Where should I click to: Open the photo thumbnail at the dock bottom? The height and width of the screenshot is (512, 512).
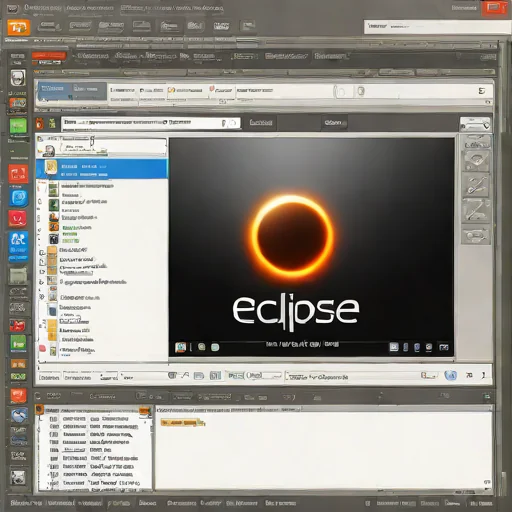pyautogui.click(x=18, y=478)
